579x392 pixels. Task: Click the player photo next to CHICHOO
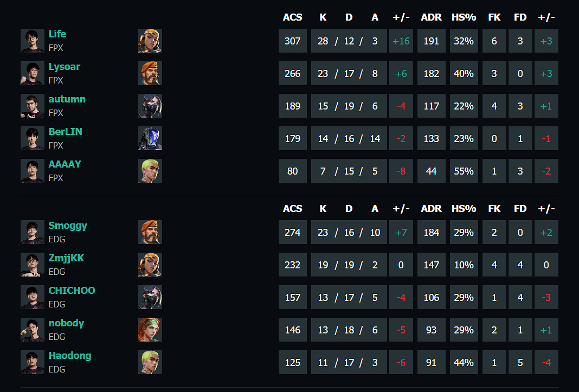[33, 297]
